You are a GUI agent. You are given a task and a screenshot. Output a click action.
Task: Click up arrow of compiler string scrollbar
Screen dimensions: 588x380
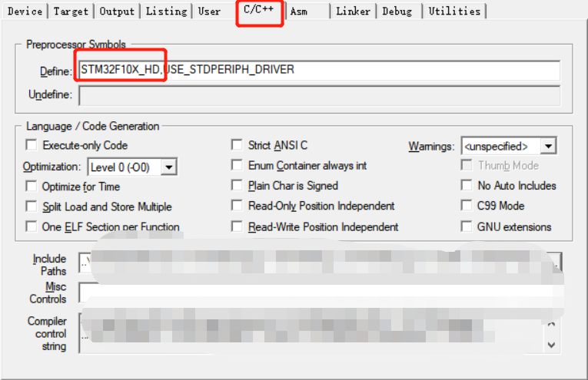[551, 323]
